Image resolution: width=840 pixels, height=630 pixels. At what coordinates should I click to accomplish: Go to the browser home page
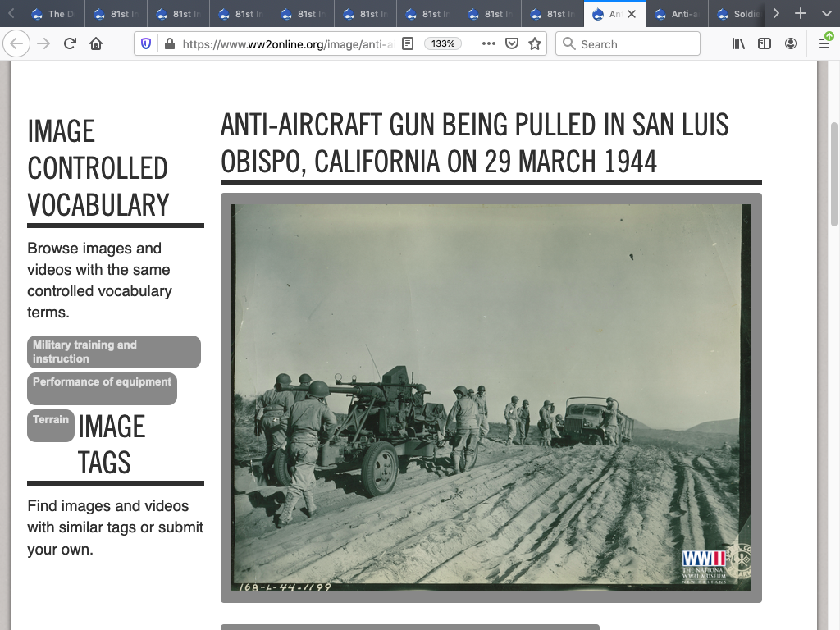(96, 44)
